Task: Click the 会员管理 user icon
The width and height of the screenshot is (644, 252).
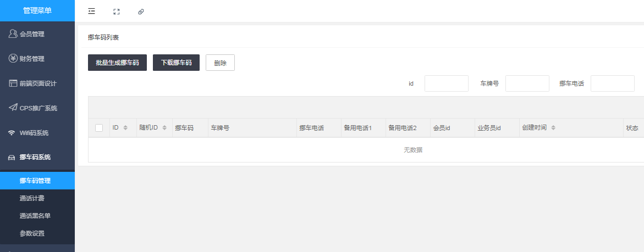Action: point(13,33)
